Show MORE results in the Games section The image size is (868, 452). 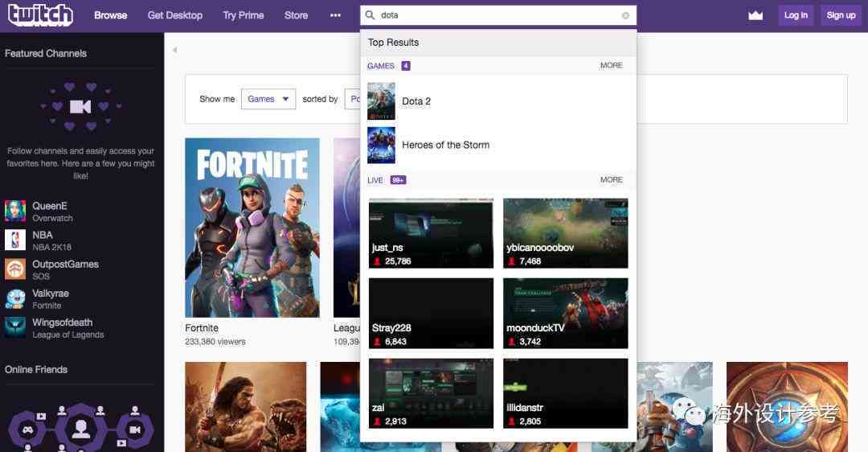pos(611,65)
